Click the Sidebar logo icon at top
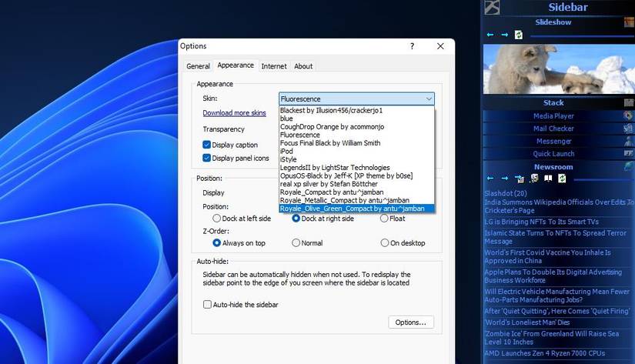Screen dimensions: 635x364 point(492,8)
